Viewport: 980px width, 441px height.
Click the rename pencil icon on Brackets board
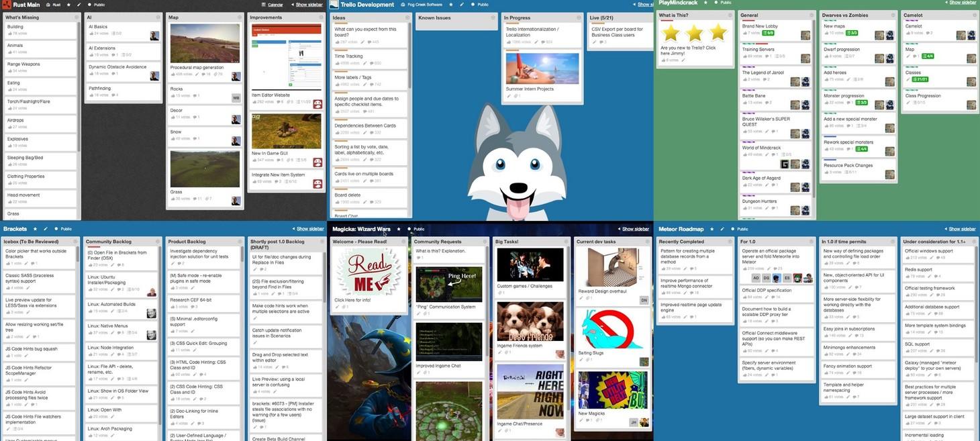coord(45,229)
